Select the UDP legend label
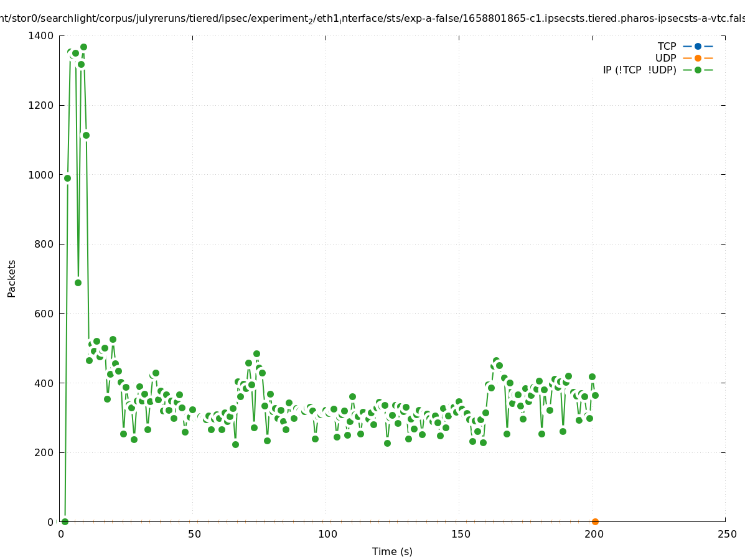Viewport: 745px width, 560px height. (665, 58)
